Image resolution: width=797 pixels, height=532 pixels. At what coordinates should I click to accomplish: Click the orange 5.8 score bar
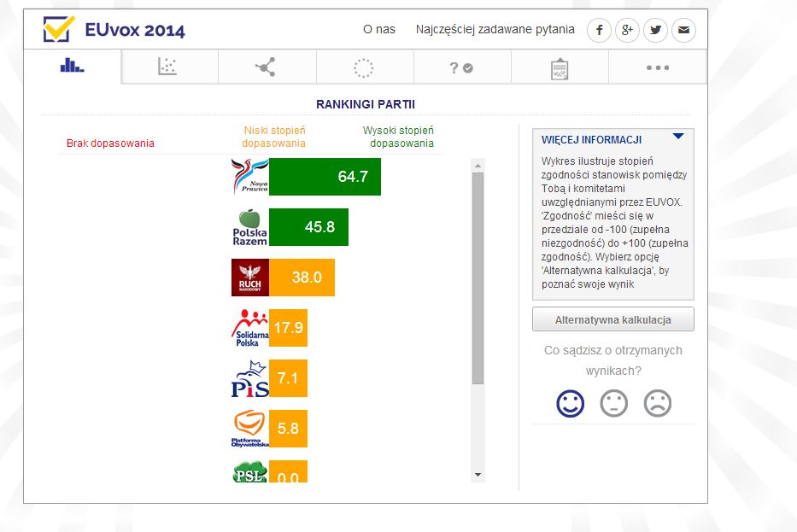point(288,429)
